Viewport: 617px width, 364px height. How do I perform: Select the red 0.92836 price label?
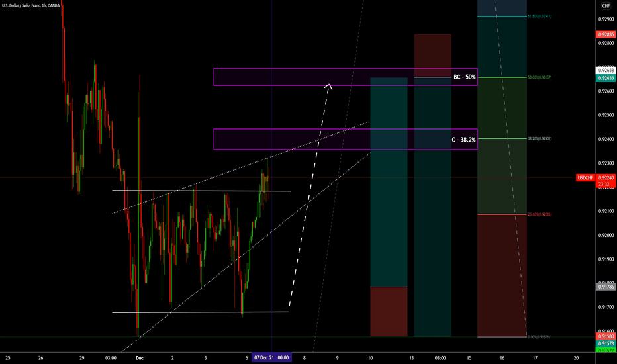coord(606,34)
